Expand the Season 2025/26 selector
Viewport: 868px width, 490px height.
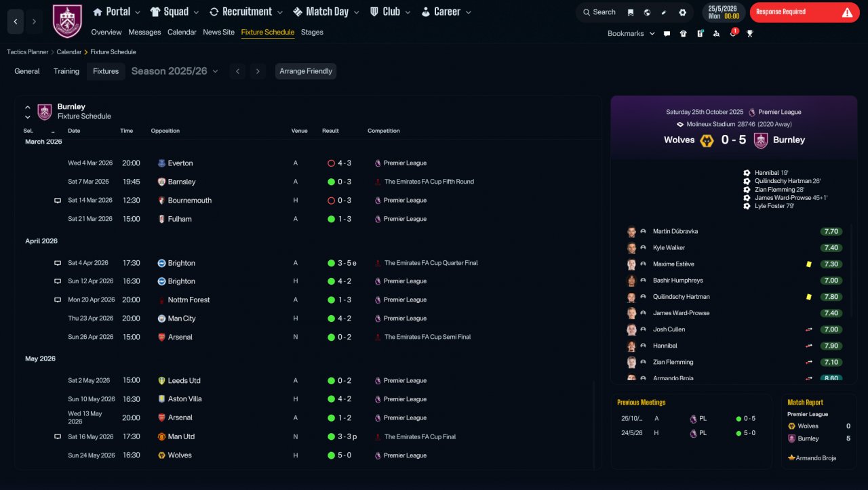tap(175, 71)
